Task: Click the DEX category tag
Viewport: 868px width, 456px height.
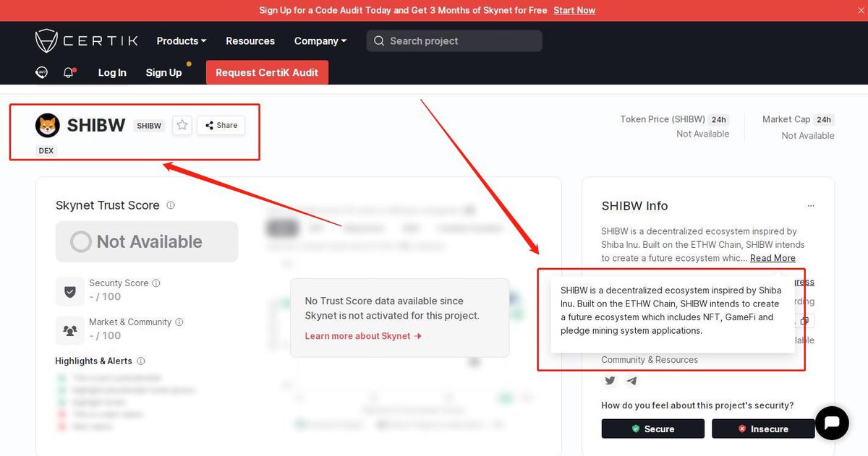Action: click(46, 151)
